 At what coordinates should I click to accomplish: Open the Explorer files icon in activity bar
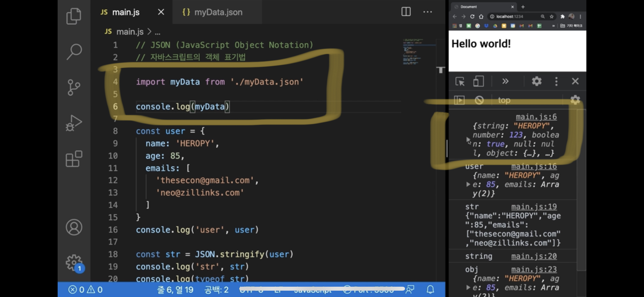tap(74, 16)
